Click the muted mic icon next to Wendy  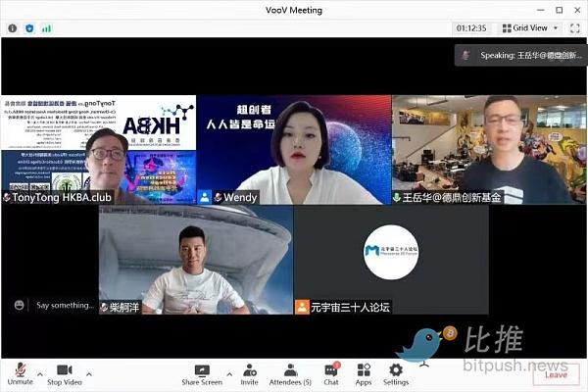click(x=219, y=197)
